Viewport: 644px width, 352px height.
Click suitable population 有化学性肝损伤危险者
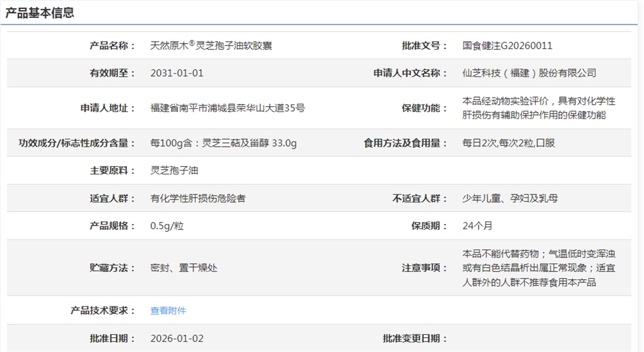click(197, 198)
